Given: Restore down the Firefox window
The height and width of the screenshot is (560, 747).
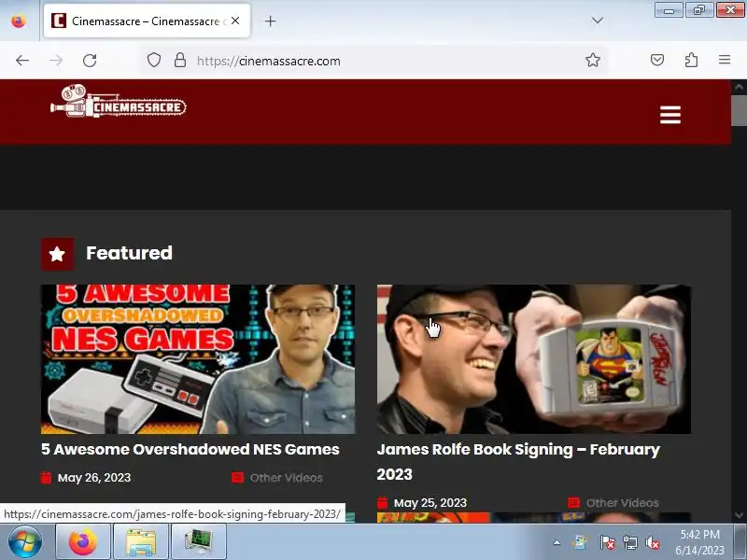Looking at the screenshot, I should pos(698,10).
